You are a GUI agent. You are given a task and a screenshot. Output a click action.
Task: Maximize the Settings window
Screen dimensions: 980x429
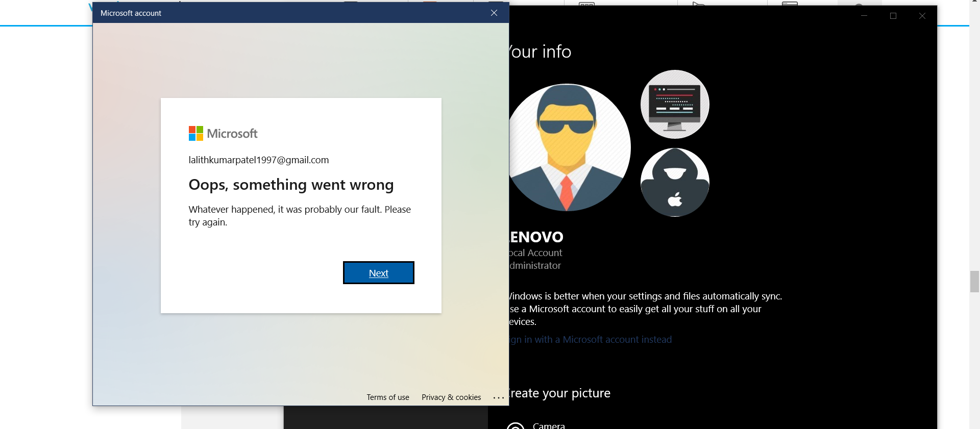pyautogui.click(x=893, y=16)
